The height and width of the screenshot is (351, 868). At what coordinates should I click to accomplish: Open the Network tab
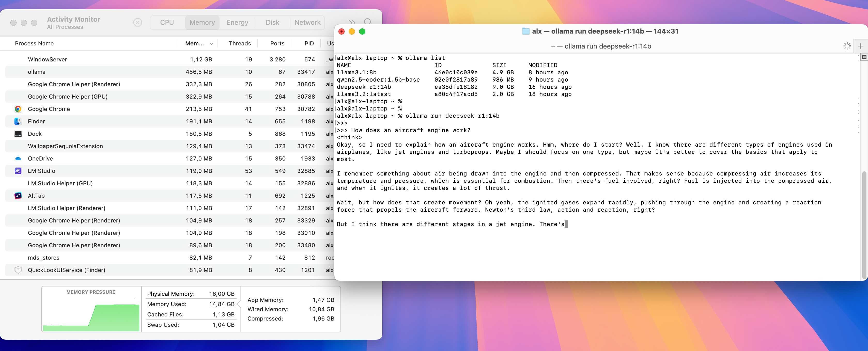pos(307,22)
